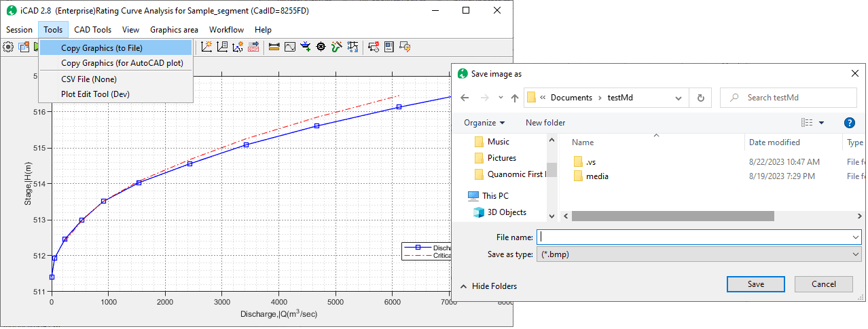Select the CSV File (None) menu entry
This screenshot has height=329, width=868.
pos(88,79)
